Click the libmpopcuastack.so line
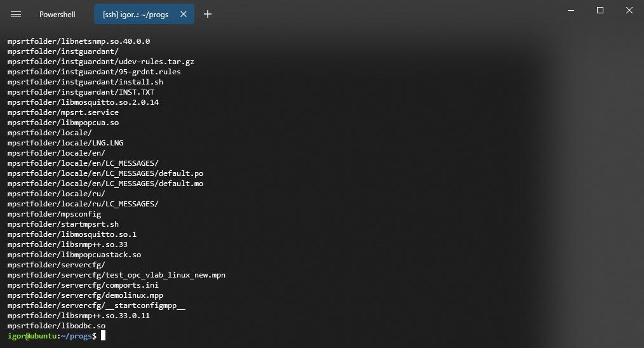The image size is (644, 348). pyautogui.click(x=74, y=255)
